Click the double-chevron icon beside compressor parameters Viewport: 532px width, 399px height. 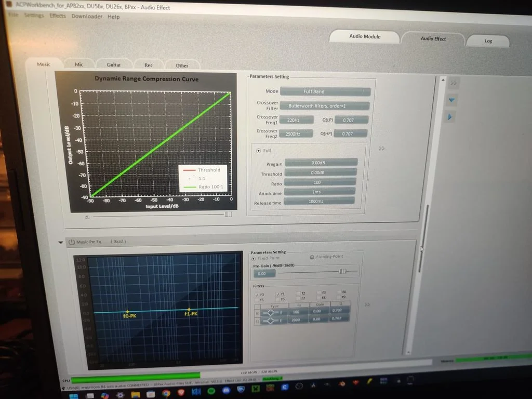pos(382,149)
